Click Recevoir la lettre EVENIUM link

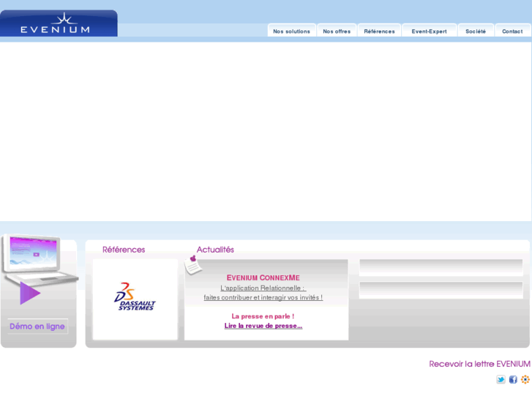[x=480, y=364]
